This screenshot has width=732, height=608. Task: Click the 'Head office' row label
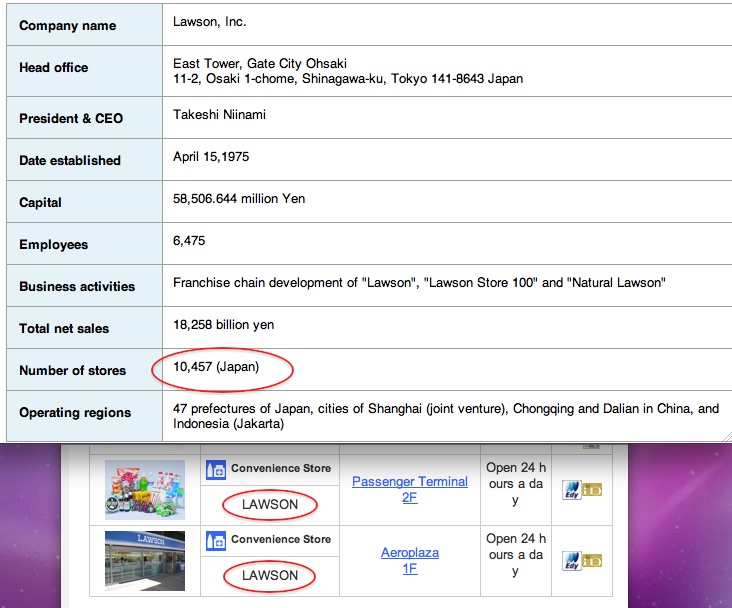(53, 68)
